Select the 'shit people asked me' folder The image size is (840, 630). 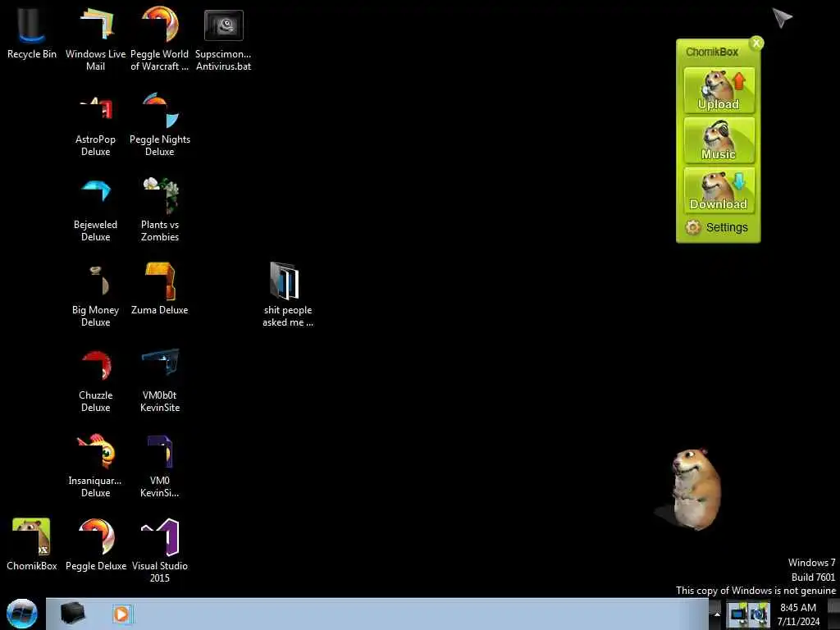[x=288, y=294]
